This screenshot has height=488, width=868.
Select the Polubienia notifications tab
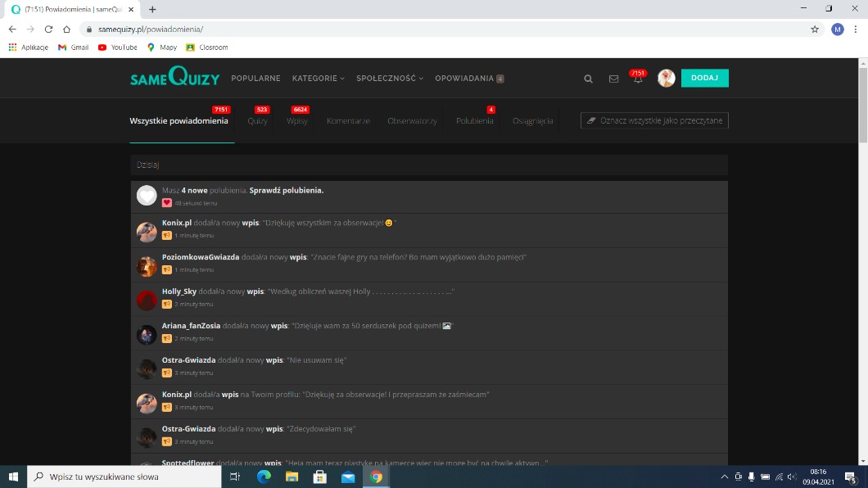pyautogui.click(x=475, y=121)
